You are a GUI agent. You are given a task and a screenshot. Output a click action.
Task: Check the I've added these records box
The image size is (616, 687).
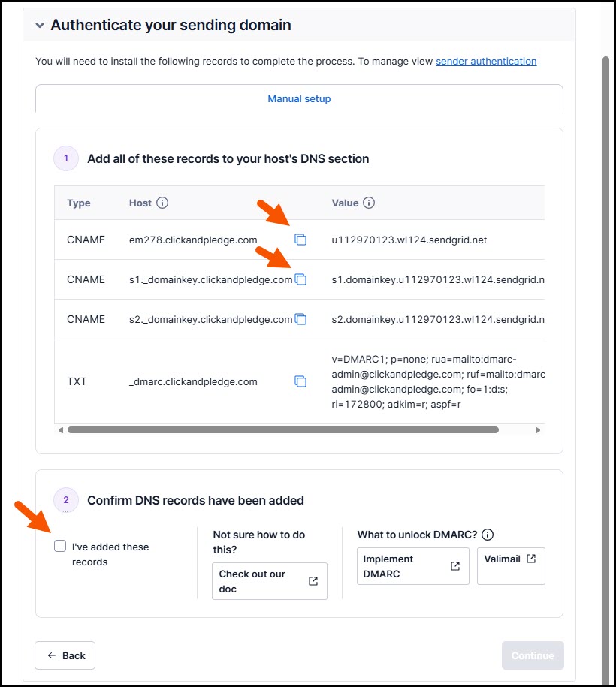coord(60,546)
